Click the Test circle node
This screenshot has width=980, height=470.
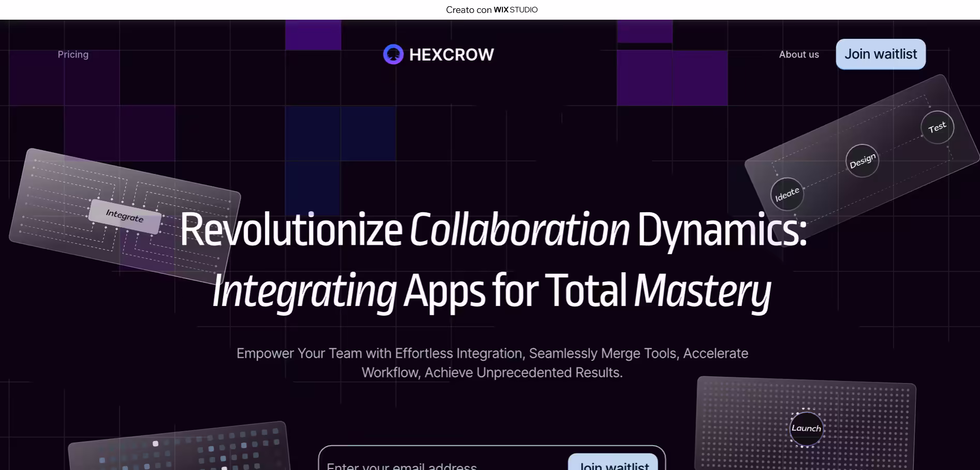click(x=937, y=127)
